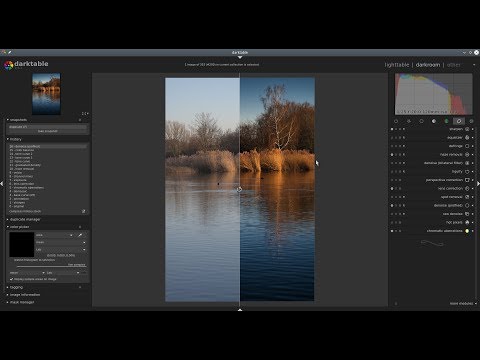Image resolution: width=480 pixels, height=360 pixels.
Task: Collapse the right side panel arrow
Action: tap(478, 184)
